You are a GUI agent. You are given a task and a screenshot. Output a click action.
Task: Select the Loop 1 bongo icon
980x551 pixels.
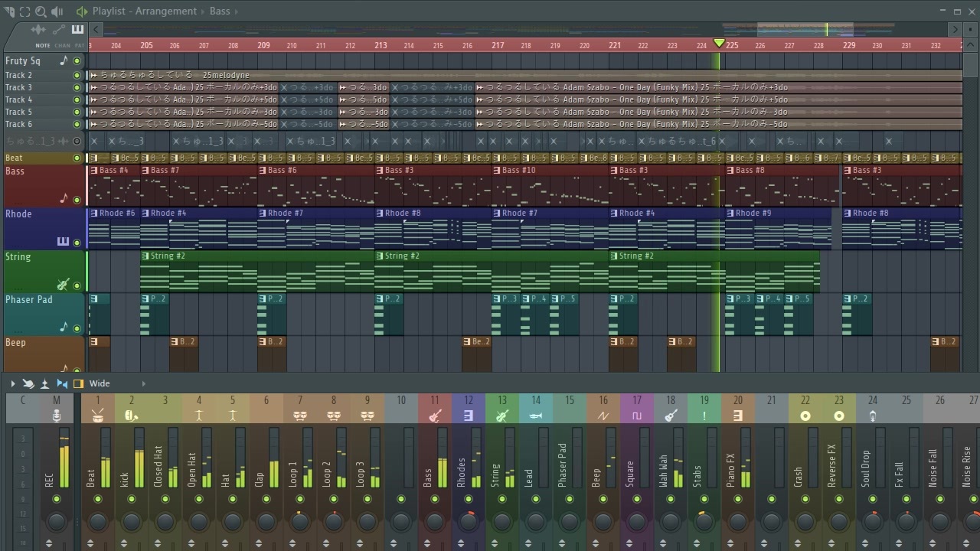299,416
